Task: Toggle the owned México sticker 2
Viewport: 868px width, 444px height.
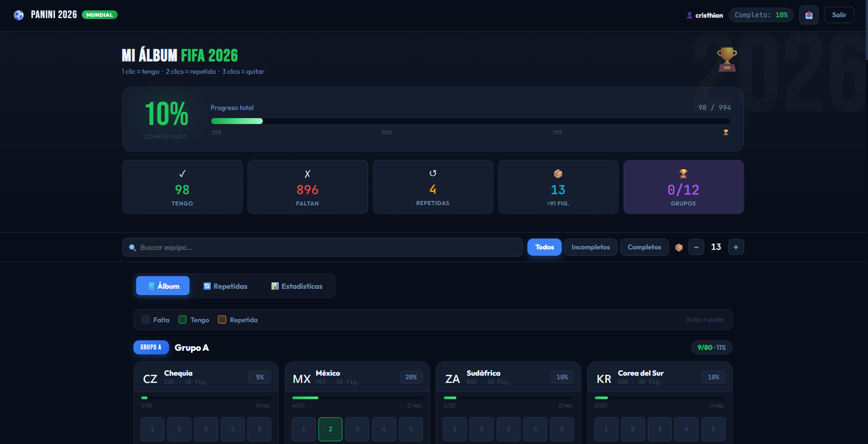Action: click(330, 429)
